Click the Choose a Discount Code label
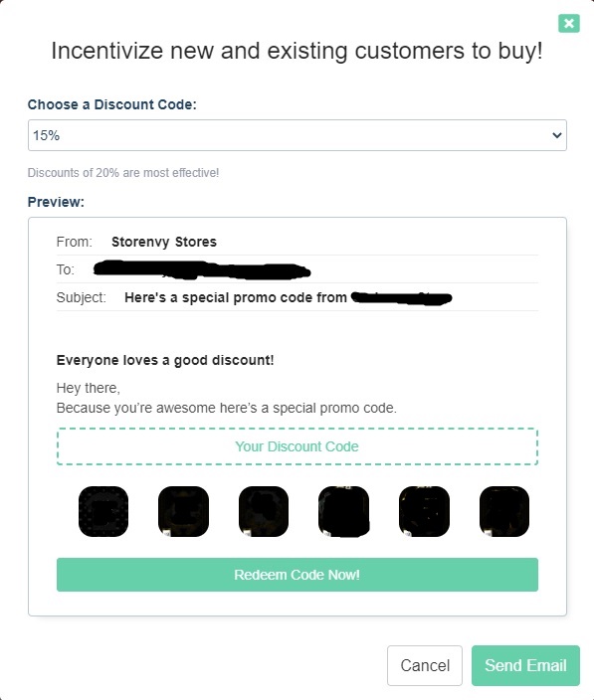 [112, 104]
